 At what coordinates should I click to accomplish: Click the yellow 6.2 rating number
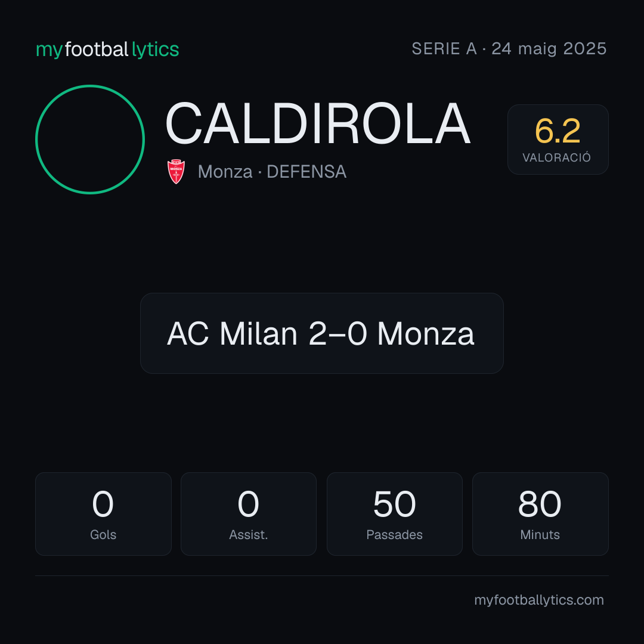558,131
